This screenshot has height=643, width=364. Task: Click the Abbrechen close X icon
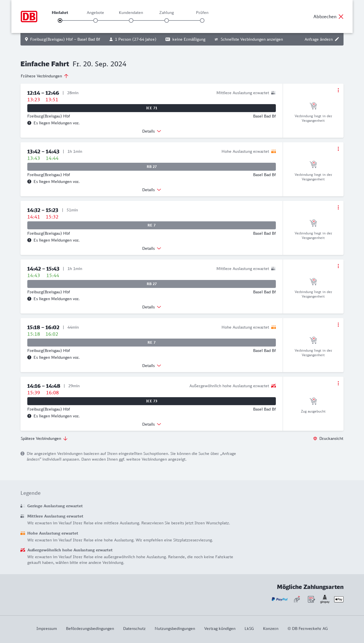click(x=341, y=17)
